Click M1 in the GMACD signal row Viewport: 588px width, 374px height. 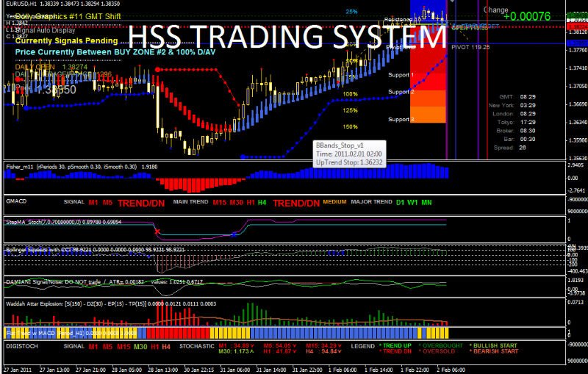93,203
